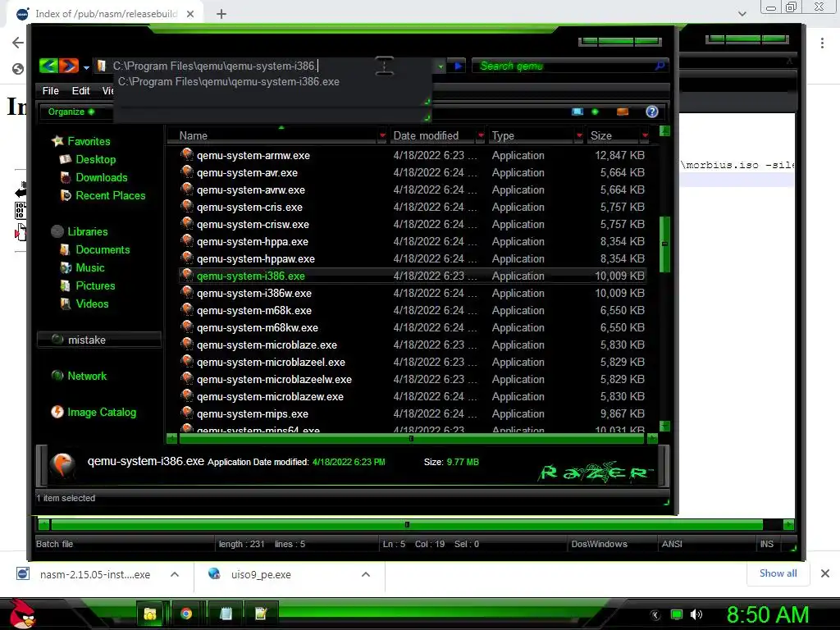Toggle the preview pane orange icon
The width and height of the screenshot is (840, 630).
tap(623, 112)
